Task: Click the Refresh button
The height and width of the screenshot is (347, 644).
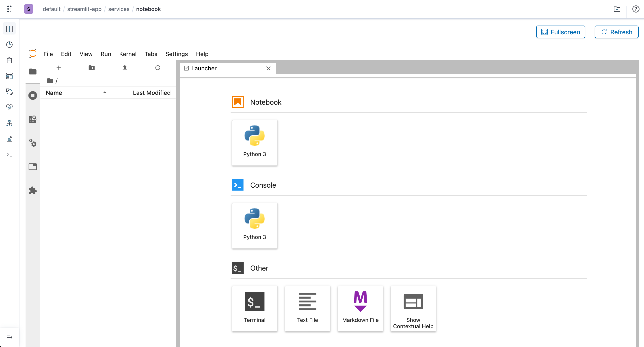Action: (616, 32)
